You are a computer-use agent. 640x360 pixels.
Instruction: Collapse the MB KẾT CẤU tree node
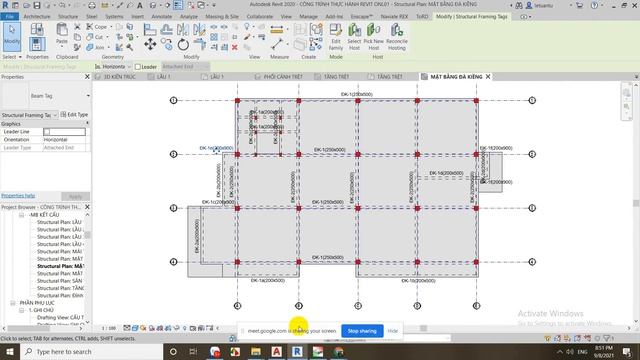point(21,215)
